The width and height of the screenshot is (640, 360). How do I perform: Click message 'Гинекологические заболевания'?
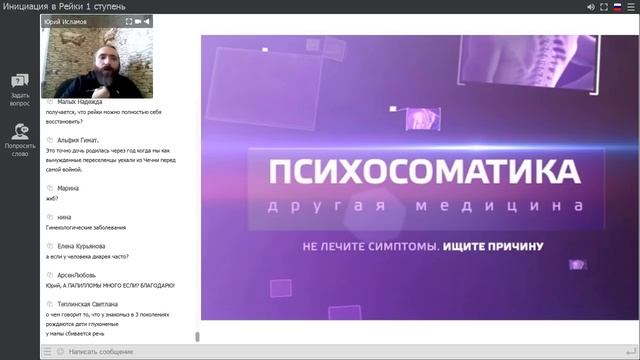click(86, 228)
